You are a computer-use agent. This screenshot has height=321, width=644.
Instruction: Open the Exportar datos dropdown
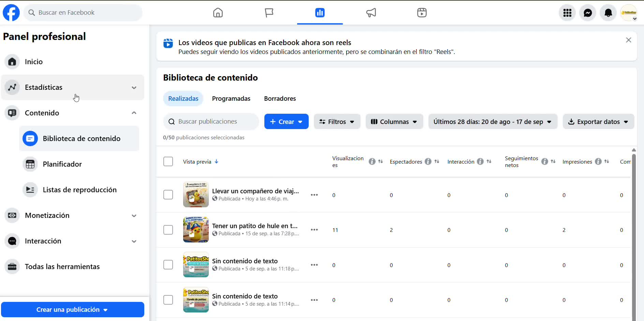(x=598, y=122)
